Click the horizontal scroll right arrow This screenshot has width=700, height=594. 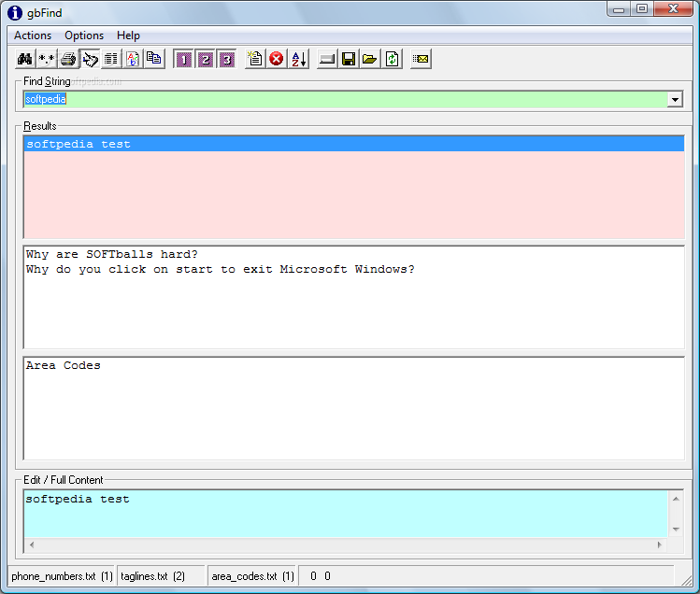(660, 544)
